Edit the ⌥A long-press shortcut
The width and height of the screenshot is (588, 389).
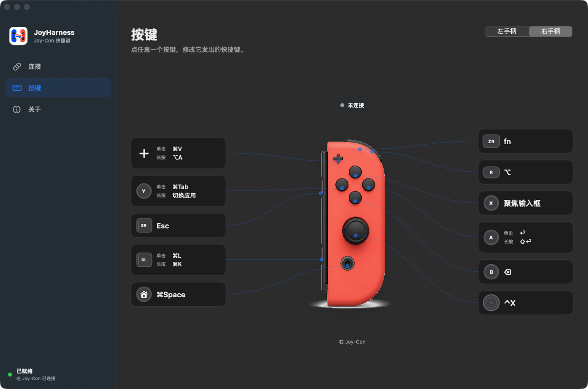[177, 157]
